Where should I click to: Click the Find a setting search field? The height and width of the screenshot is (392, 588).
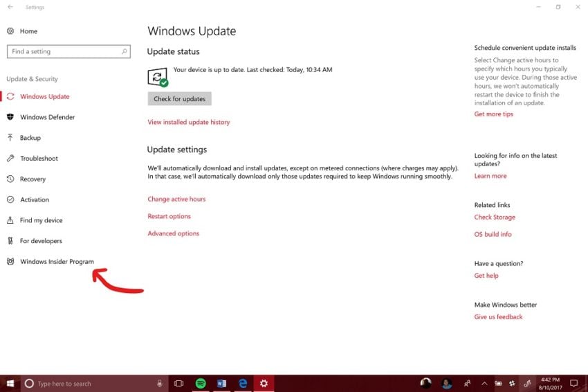68,51
